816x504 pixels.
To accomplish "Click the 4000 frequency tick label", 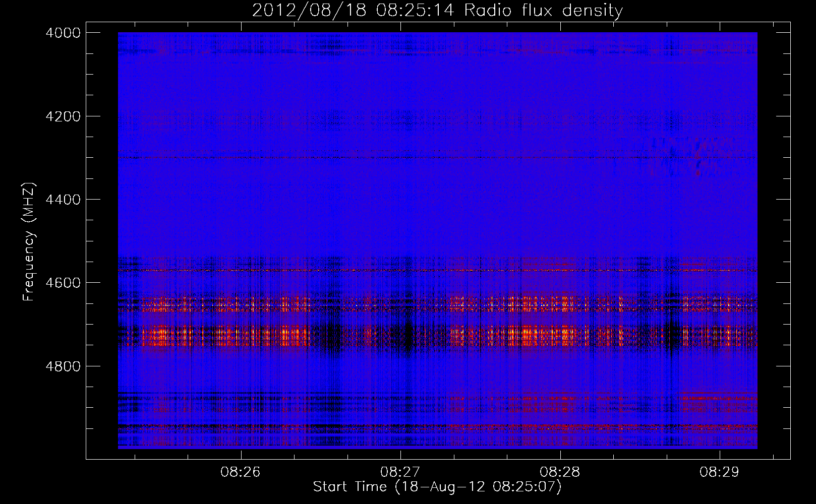I will [63, 33].
